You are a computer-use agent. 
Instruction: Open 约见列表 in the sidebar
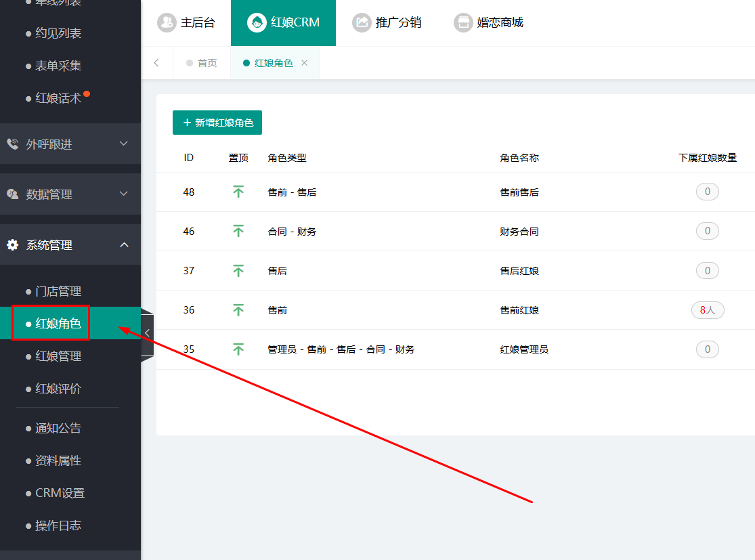pyautogui.click(x=58, y=33)
